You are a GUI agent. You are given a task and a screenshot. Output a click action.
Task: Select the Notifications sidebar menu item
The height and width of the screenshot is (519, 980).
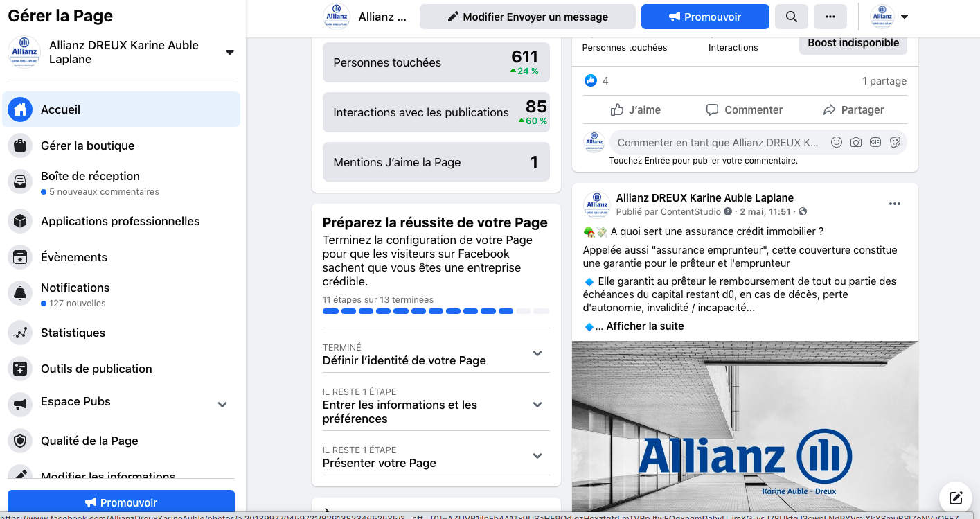[x=121, y=294]
